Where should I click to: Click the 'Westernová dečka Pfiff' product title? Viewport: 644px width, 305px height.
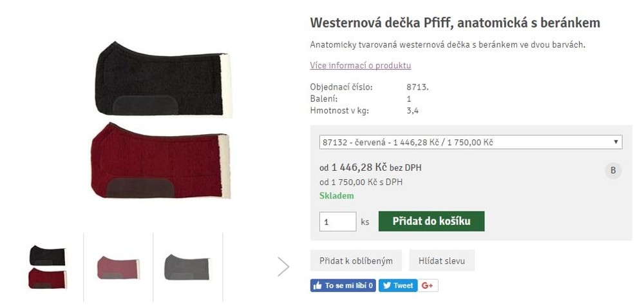(x=455, y=23)
